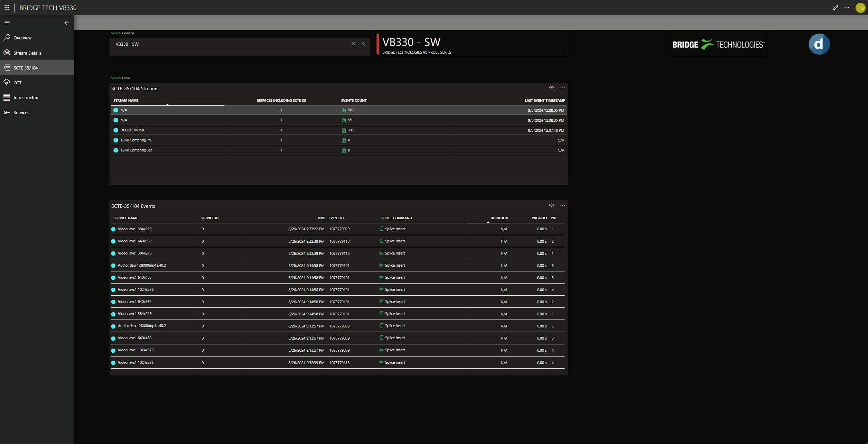Toggle visibility eye in Streams panel

pos(552,88)
